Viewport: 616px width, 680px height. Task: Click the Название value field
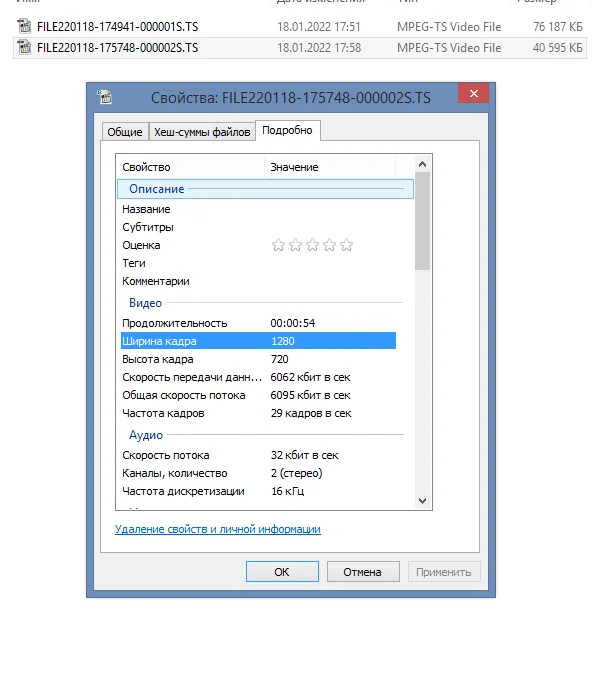pyautogui.click(x=332, y=209)
